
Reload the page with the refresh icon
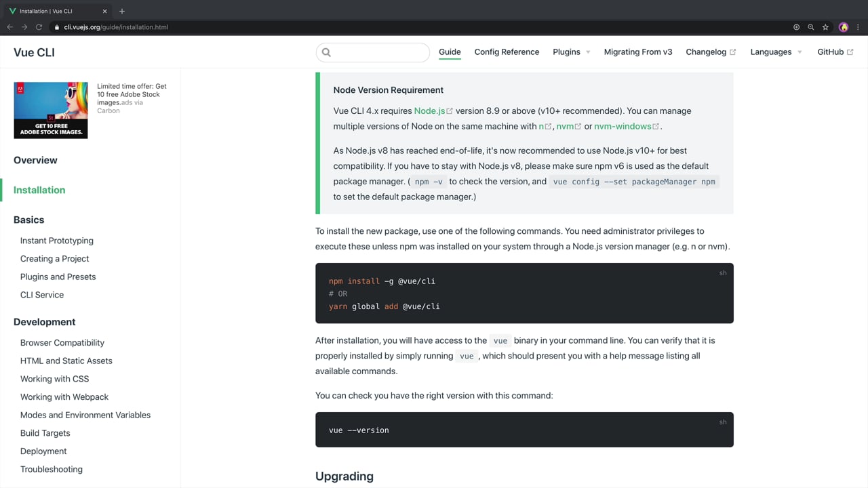click(x=39, y=27)
